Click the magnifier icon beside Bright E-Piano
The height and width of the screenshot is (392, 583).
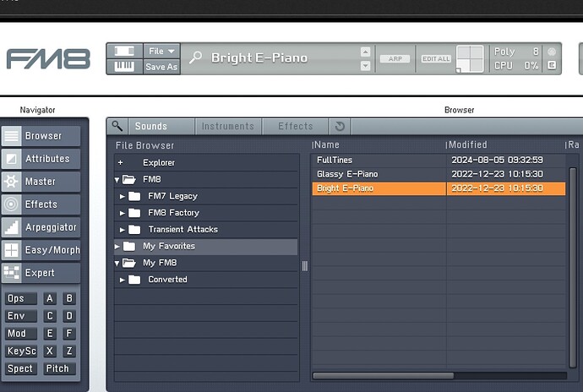click(195, 57)
